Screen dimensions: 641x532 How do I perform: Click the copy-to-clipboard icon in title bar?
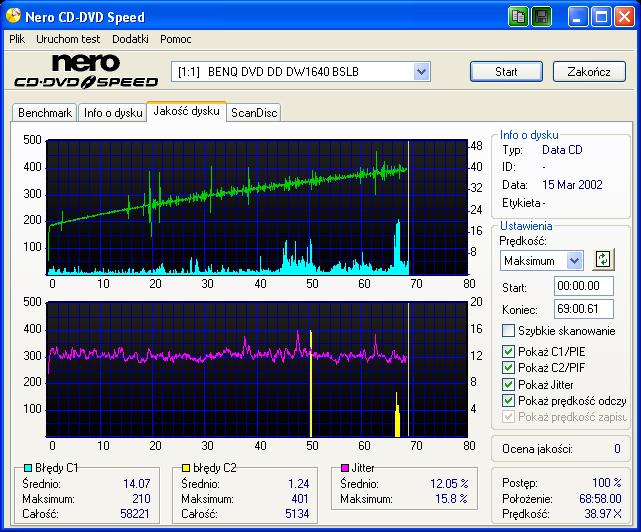point(518,17)
